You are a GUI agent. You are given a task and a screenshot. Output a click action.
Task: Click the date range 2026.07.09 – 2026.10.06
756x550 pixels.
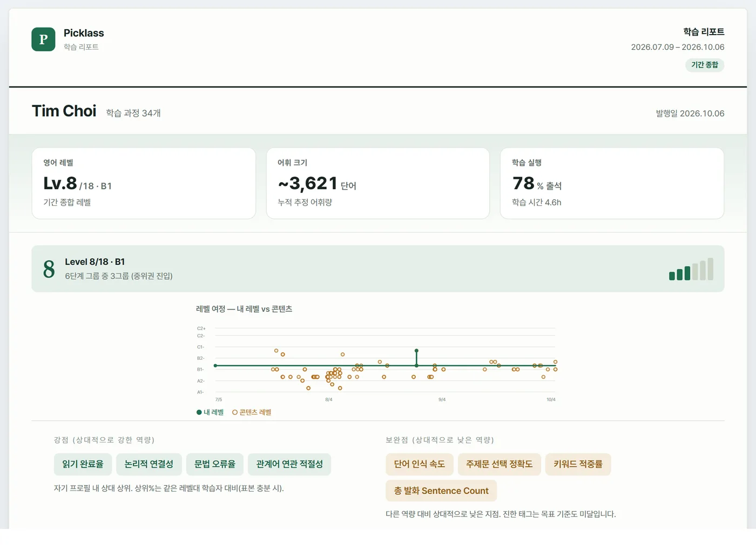pos(678,47)
